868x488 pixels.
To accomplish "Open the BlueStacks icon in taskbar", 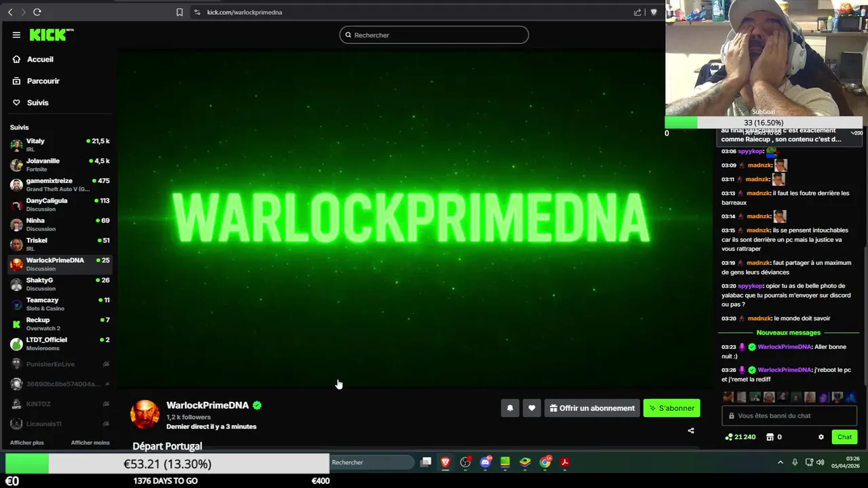I will click(x=525, y=462).
